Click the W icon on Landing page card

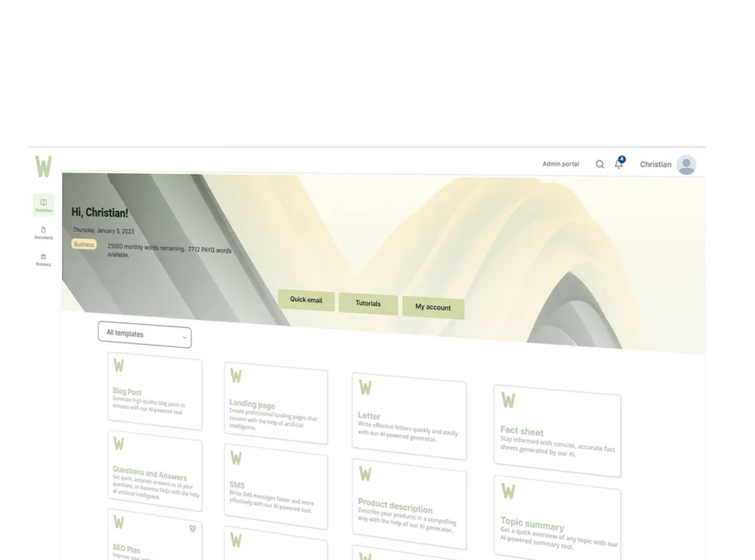[x=236, y=376]
